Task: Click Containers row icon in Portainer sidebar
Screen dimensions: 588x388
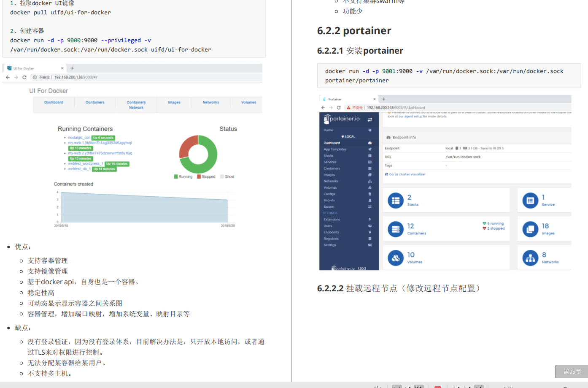Action: point(370,168)
